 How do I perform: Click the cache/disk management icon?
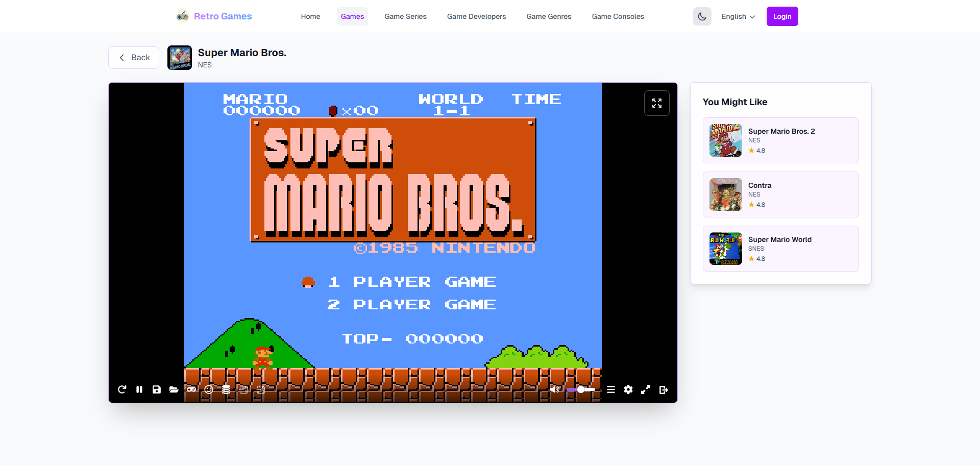point(226,389)
